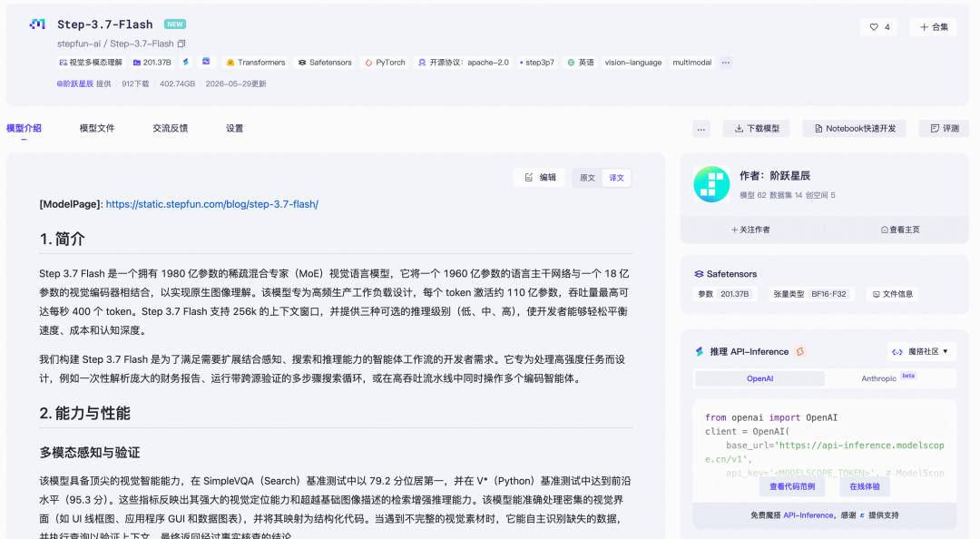
Task: Follow the author with 关注作者
Action: click(x=750, y=230)
